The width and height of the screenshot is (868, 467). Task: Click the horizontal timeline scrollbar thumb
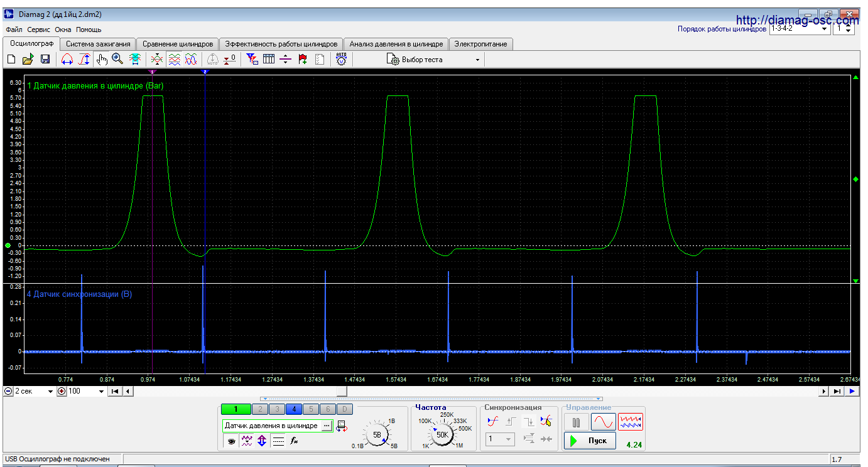pos(341,391)
